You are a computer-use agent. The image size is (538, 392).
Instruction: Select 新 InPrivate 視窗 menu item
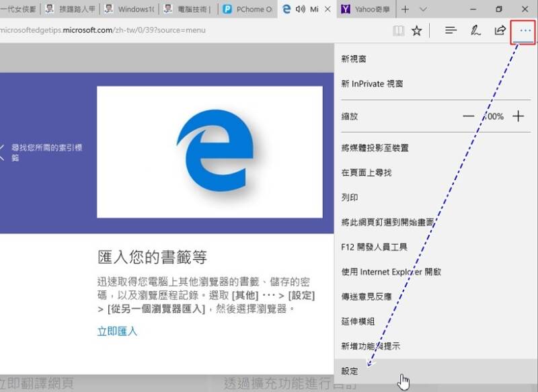coord(435,83)
